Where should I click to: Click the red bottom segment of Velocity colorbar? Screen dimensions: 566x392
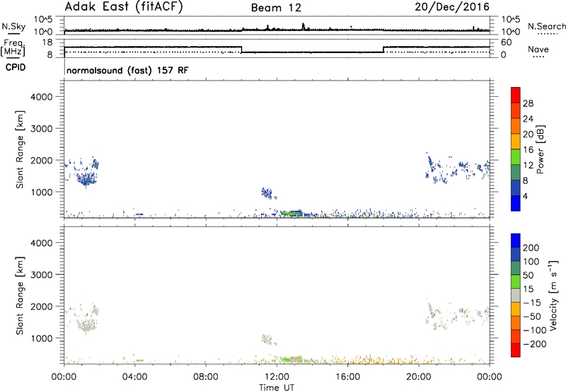[x=516, y=350]
